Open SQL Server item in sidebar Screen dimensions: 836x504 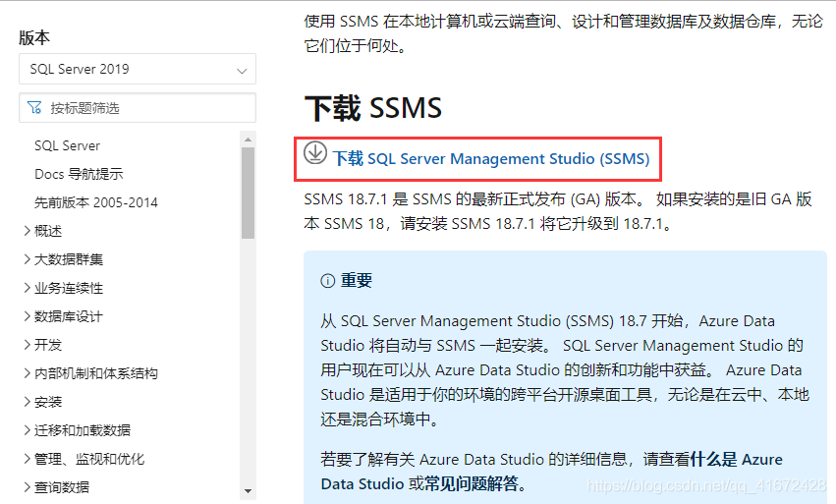pos(67,145)
